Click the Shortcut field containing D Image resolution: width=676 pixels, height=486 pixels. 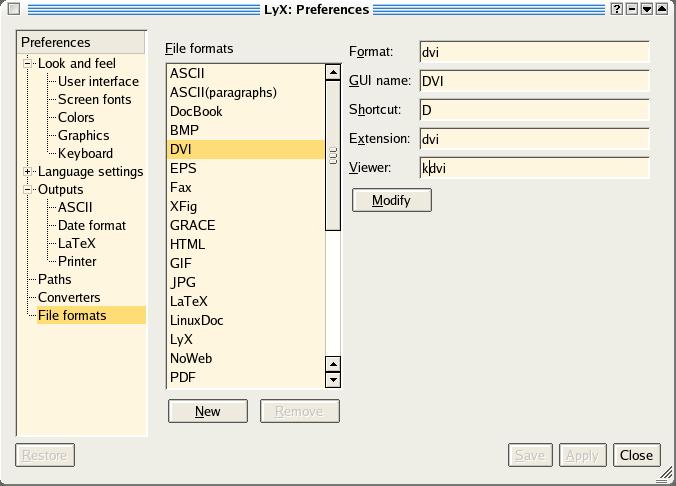534,110
